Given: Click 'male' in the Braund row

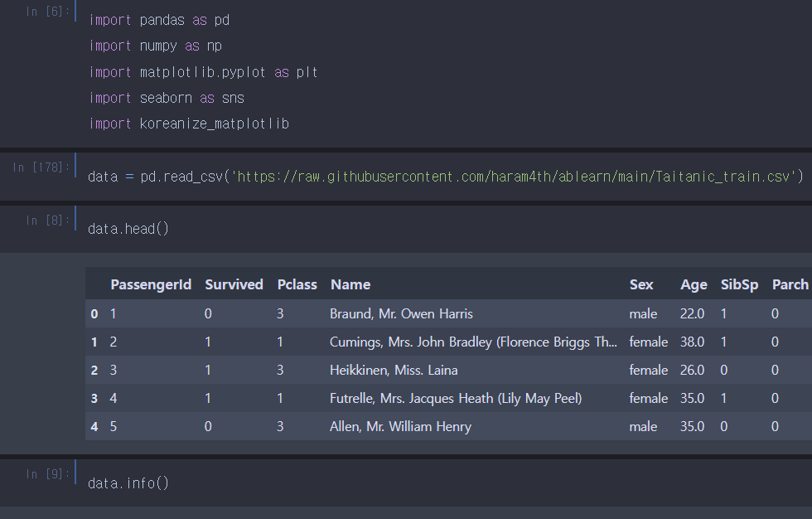Looking at the screenshot, I should tap(643, 313).
